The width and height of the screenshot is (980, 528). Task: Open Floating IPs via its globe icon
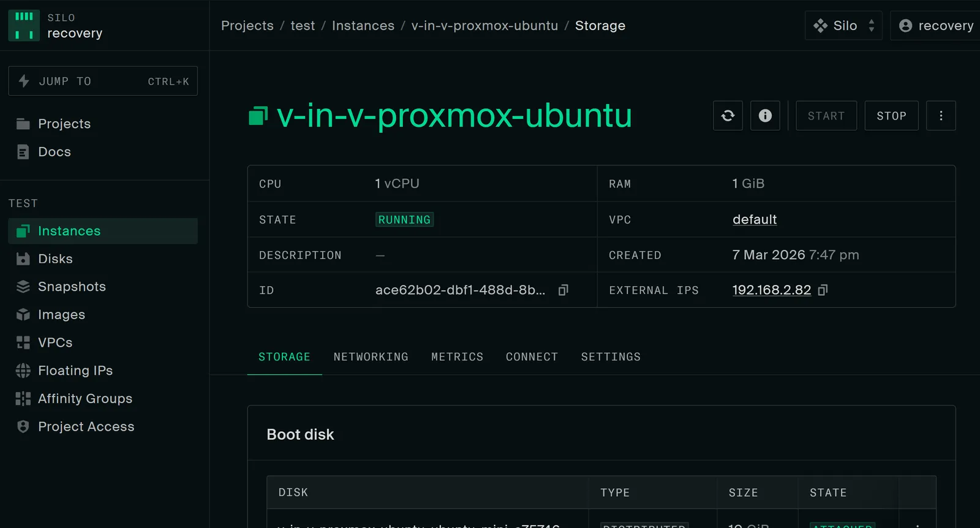(23, 371)
